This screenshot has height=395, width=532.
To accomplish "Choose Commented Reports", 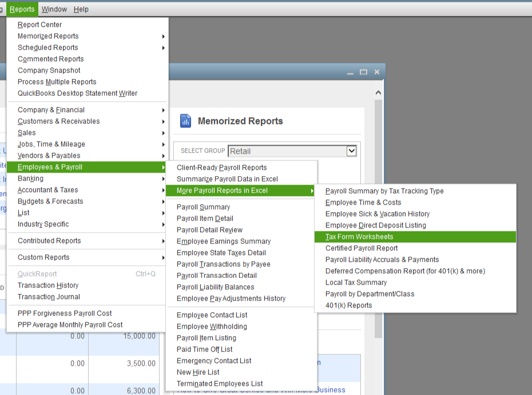I will 87,59.
